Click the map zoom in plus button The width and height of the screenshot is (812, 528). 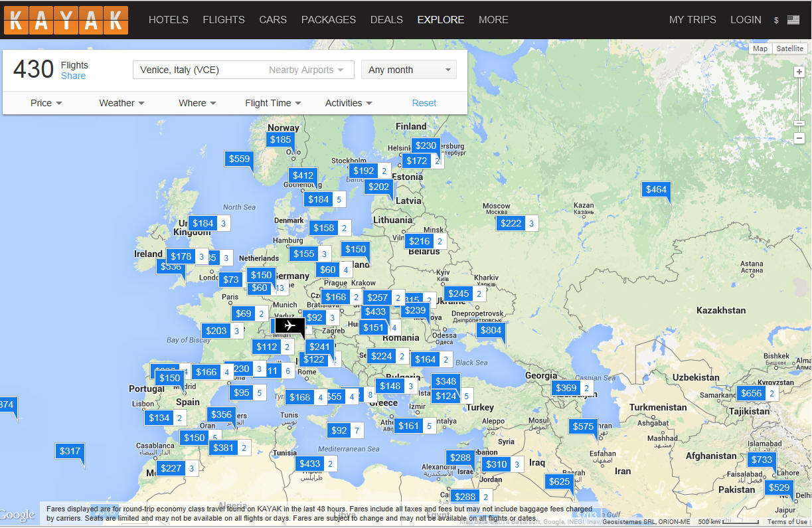[799, 72]
